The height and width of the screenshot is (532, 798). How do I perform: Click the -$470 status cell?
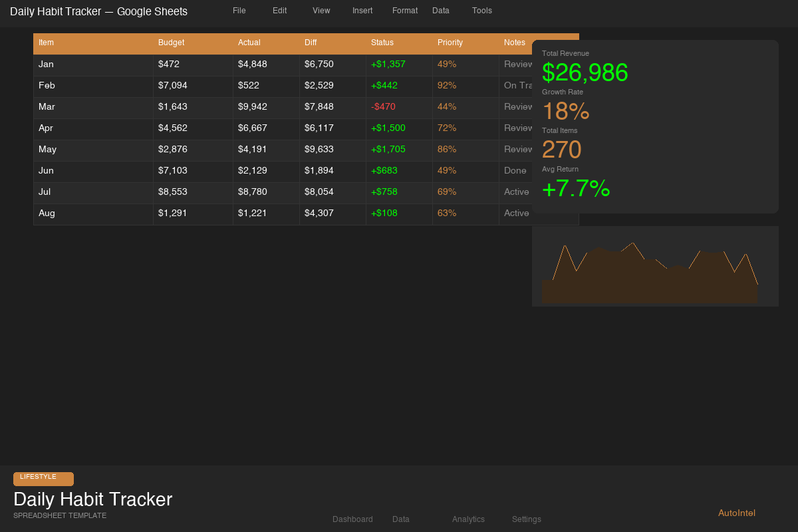(399, 108)
